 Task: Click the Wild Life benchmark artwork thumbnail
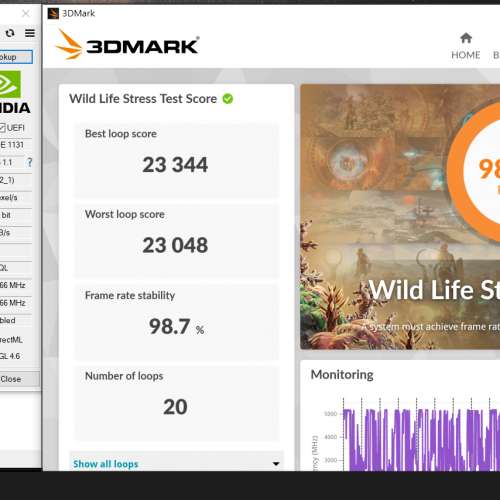point(400,217)
